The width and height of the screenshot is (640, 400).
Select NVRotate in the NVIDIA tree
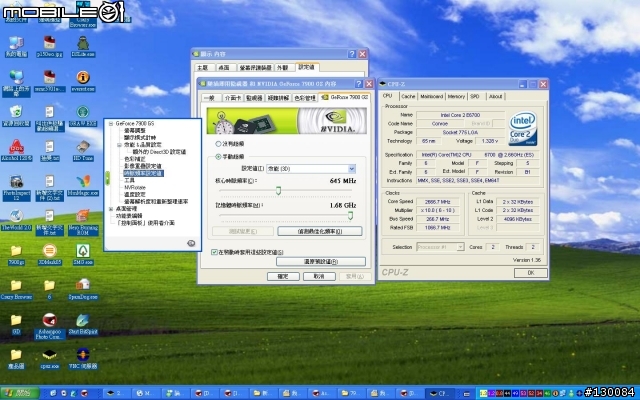coord(135,187)
